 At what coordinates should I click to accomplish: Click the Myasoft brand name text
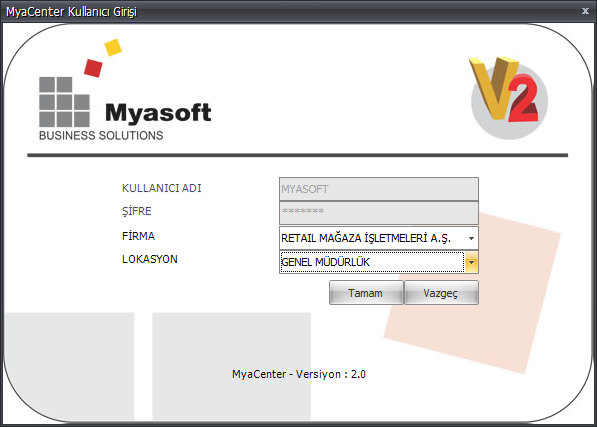pos(158,113)
